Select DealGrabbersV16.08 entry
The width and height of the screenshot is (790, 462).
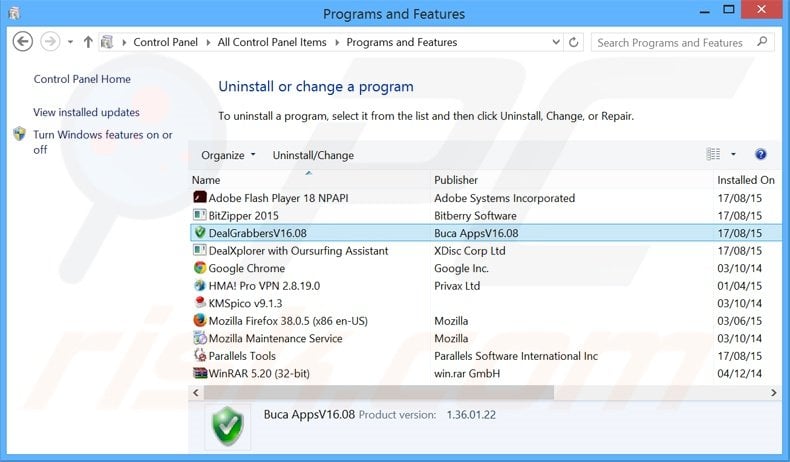pos(257,233)
